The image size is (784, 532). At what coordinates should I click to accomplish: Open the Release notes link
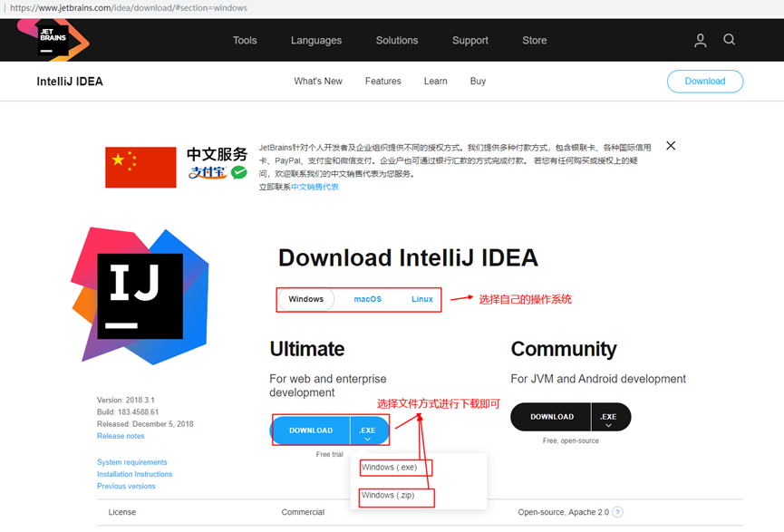(x=121, y=436)
